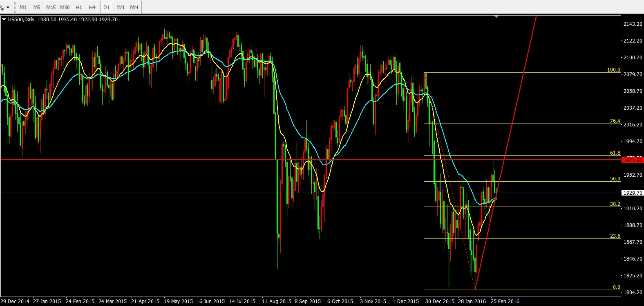Click the red 1971.90 price label
The image size is (644, 306).
[x=632, y=160]
